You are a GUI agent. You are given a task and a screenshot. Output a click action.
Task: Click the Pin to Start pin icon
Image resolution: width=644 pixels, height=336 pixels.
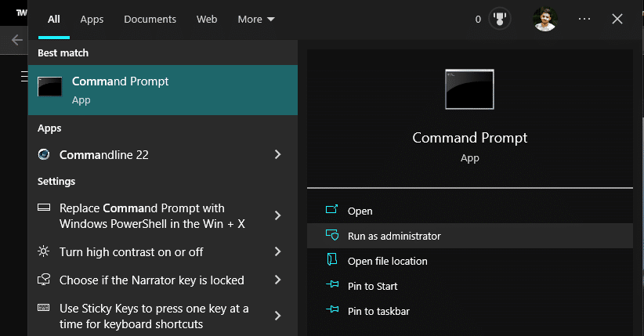pyautogui.click(x=332, y=284)
